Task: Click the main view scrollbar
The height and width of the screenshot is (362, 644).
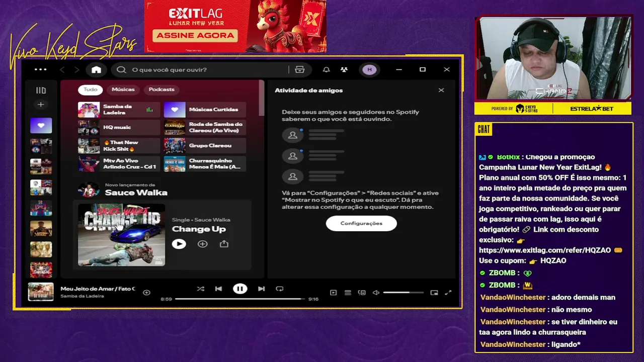Action: [x=261, y=98]
